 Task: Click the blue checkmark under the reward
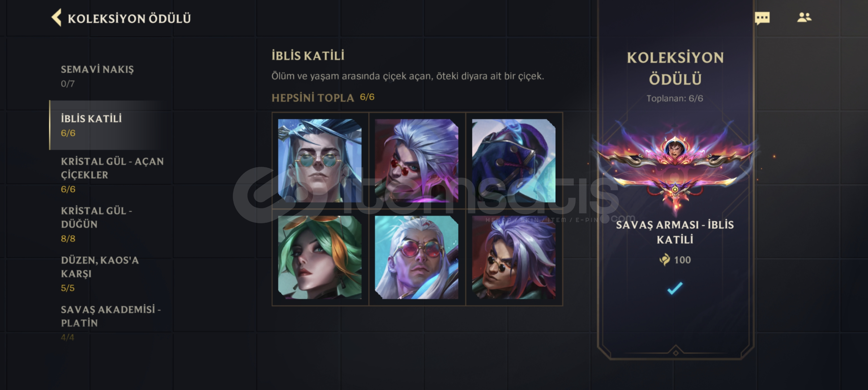tap(675, 288)
